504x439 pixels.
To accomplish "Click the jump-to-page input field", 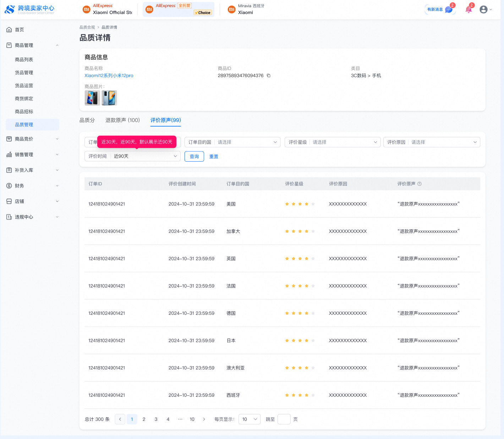I will pyautogui.click(x=284, y=419).
